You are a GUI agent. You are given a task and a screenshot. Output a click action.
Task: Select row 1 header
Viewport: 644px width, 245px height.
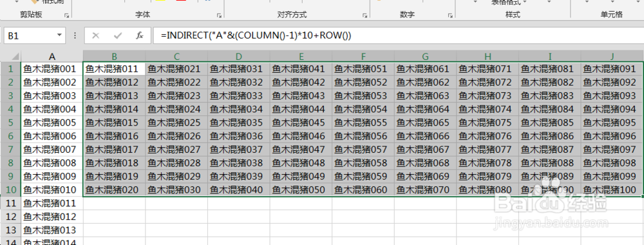11,68
